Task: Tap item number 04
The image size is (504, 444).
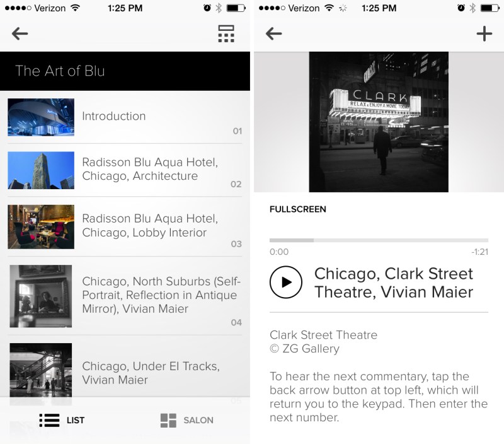Action: pyautogui.click(x=236, y=322)
